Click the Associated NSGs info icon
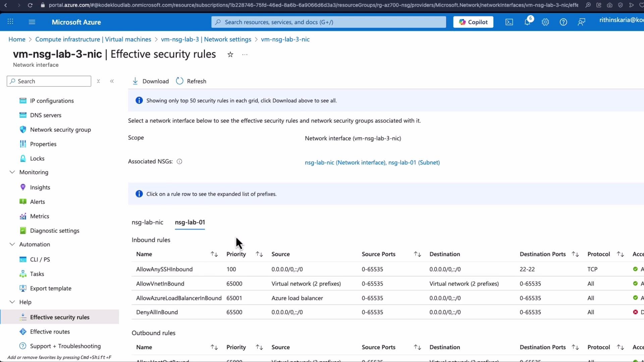 coord(179,162)
